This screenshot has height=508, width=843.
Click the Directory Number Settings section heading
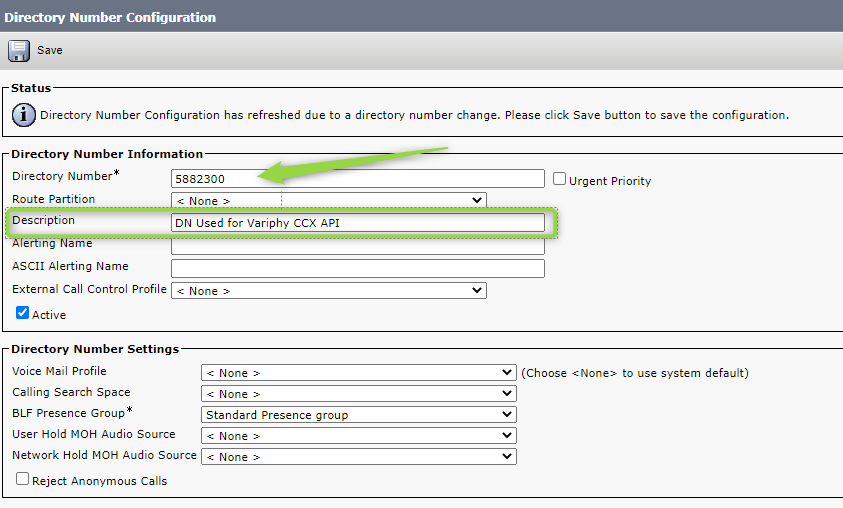click(x=95, y=349)
